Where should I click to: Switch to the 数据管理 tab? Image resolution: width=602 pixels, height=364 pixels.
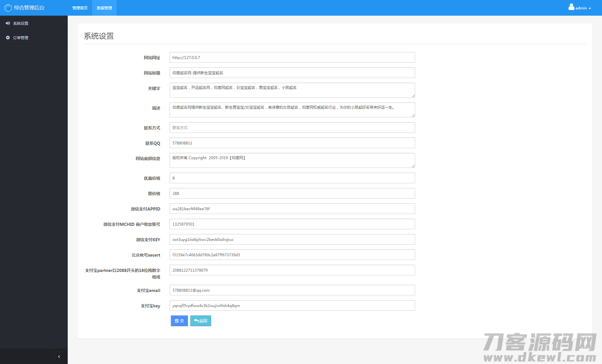point(104,8)
